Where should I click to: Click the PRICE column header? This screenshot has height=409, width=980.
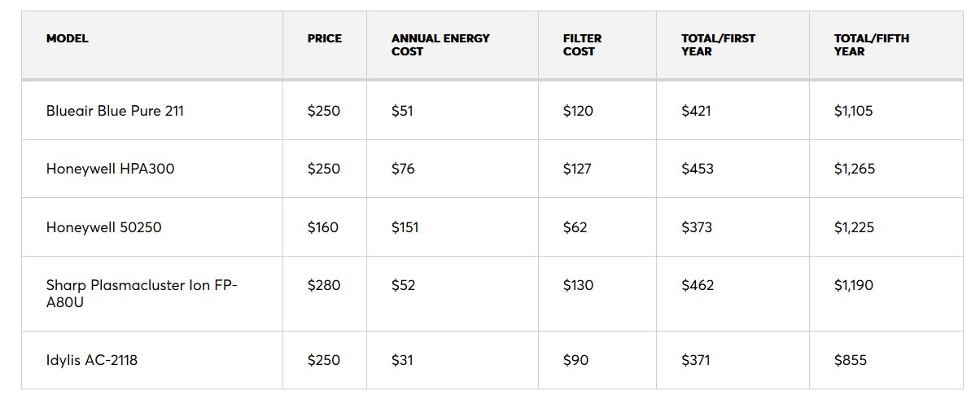pyautogui.click(x=325, y=38)
